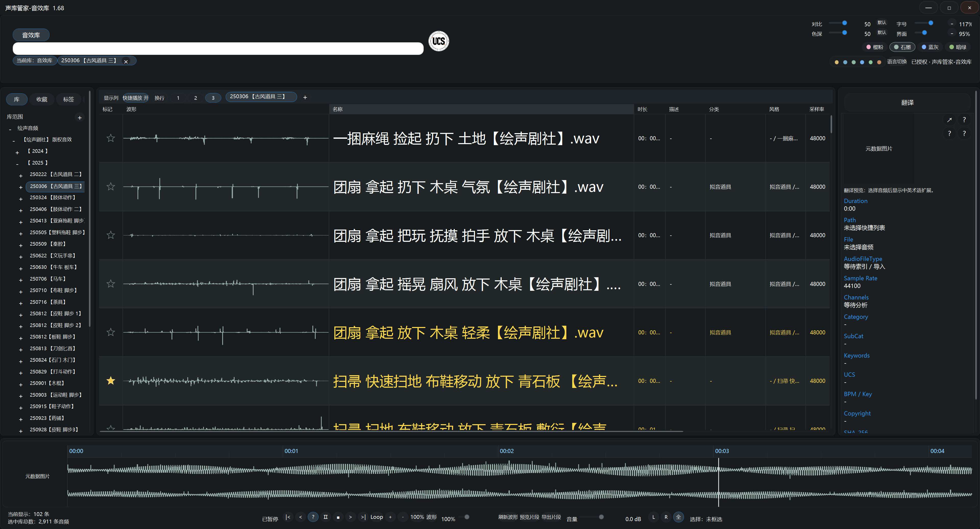Zoom in waveform with + button

(x=390, y=517)
